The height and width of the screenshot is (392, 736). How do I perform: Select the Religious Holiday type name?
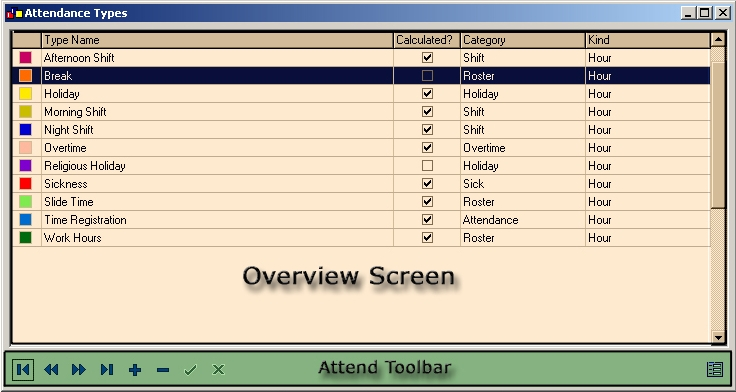click(217, 166)
